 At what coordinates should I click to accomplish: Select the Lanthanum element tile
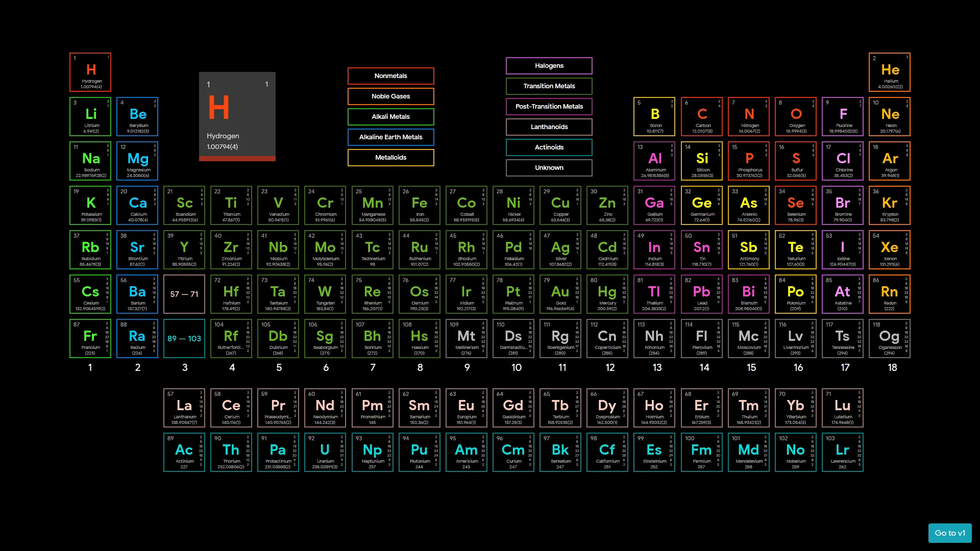(184, 407)
